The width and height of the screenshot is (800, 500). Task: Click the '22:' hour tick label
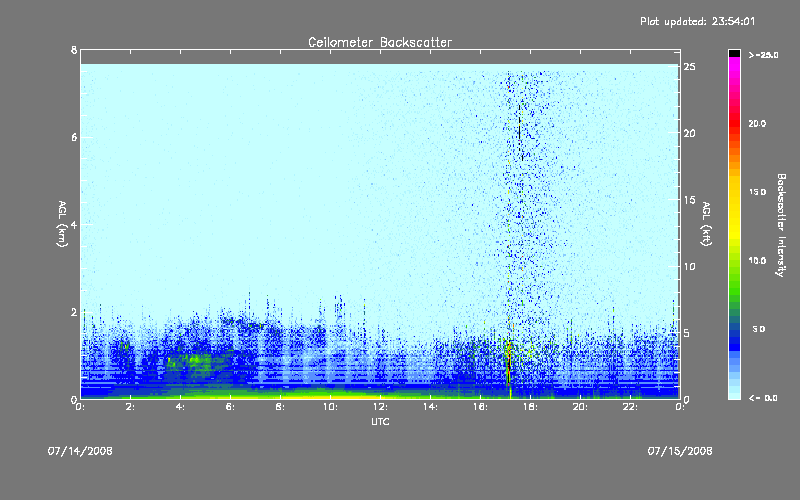630,407
